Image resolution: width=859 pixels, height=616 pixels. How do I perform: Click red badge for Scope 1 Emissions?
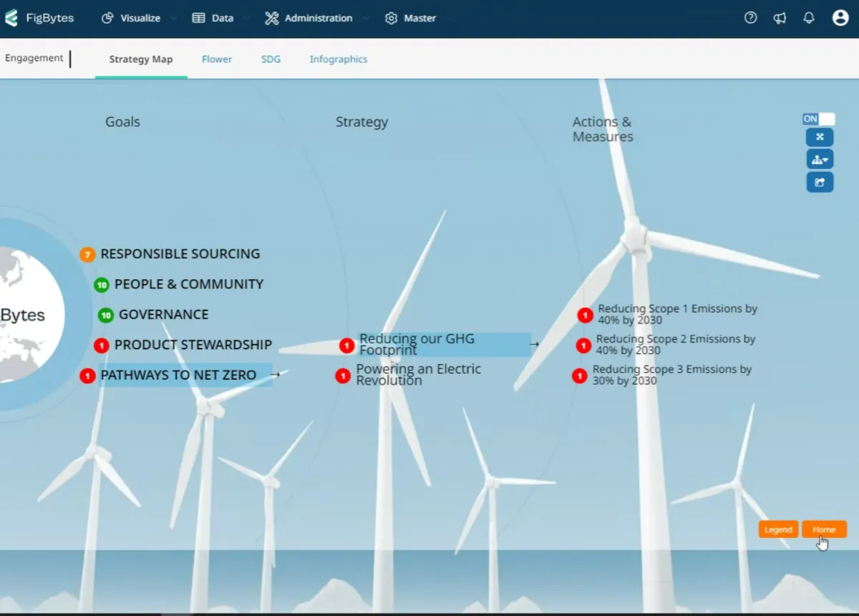pos(585,315)
